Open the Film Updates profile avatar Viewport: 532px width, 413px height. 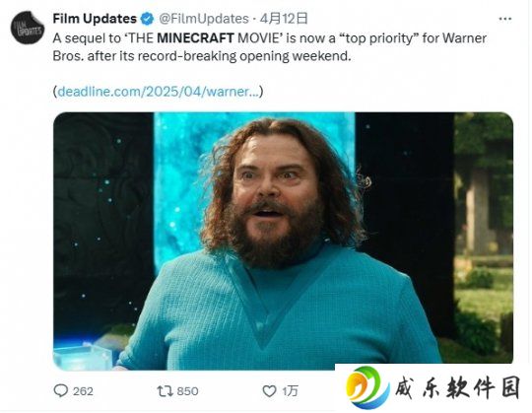click(28, 28)
